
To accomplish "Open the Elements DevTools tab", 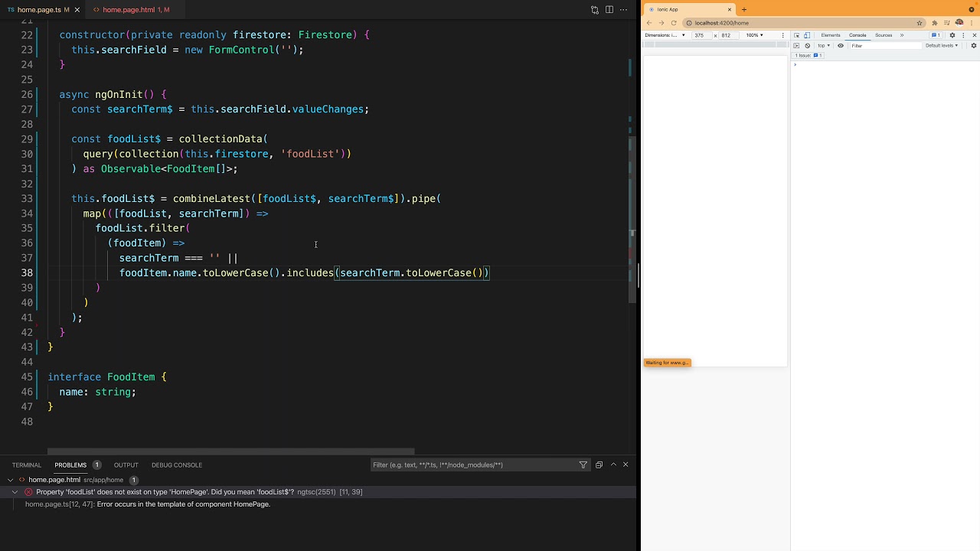I will click(x=831, y=35).
